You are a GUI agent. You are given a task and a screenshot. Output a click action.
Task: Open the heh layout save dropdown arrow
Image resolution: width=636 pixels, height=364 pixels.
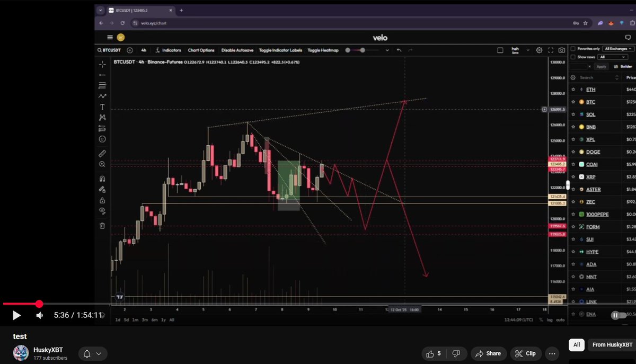(527, 50)
